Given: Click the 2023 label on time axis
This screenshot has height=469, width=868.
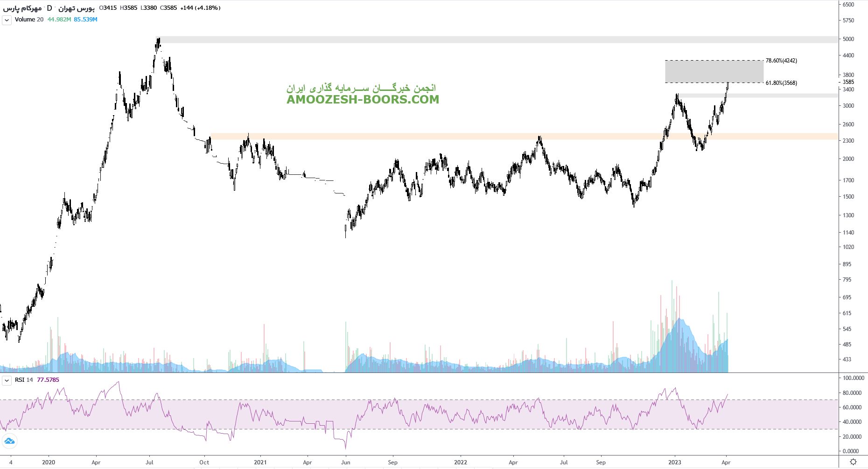Looking at the screenshot, I should pyautogui.click(x=674, y=462).
